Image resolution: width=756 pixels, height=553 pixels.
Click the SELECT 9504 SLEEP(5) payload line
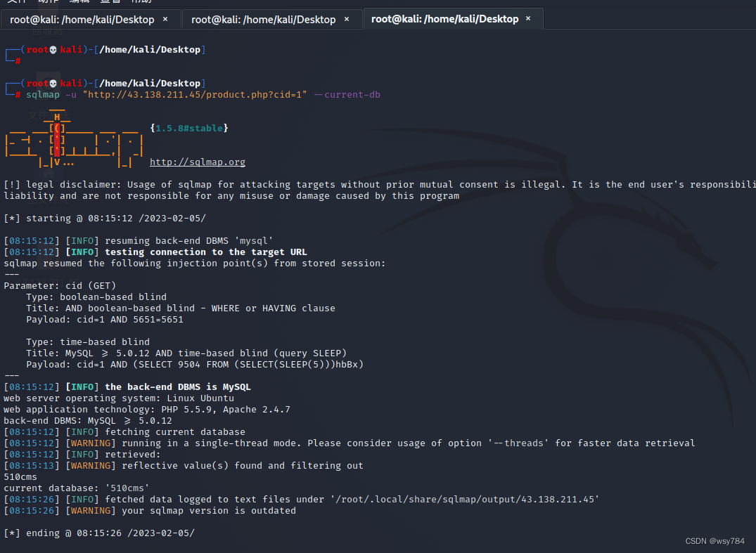tap(195, 365)
